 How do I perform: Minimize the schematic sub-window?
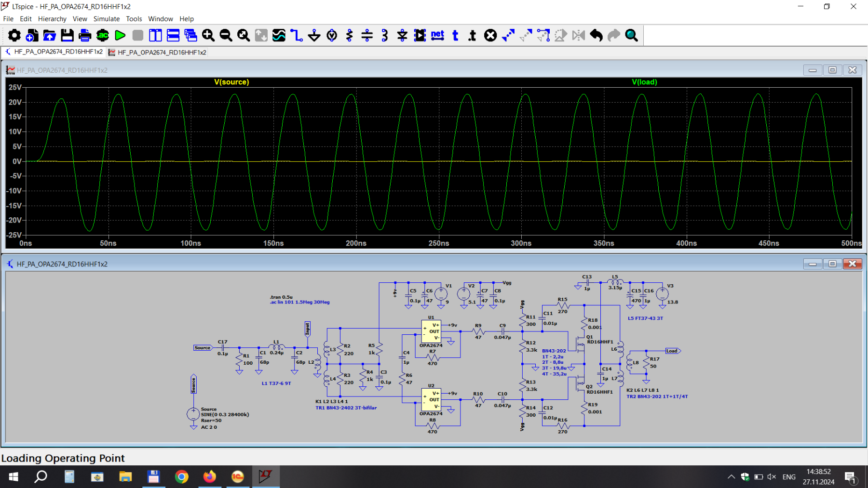813,264
